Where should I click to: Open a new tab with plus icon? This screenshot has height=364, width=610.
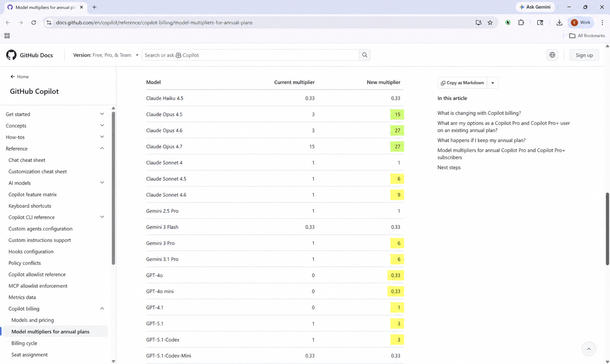tap(94, 7)
